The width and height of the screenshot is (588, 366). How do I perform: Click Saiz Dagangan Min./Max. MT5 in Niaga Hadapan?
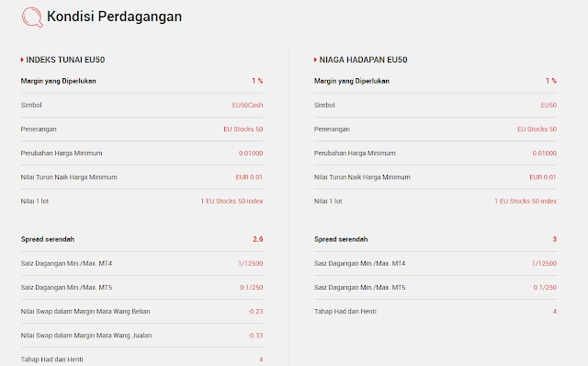359,288
